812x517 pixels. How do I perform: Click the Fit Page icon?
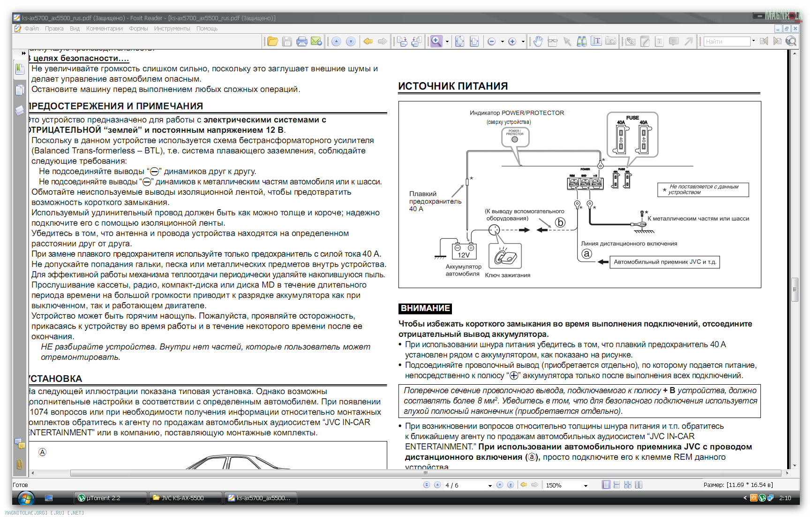tap(460, 41)
